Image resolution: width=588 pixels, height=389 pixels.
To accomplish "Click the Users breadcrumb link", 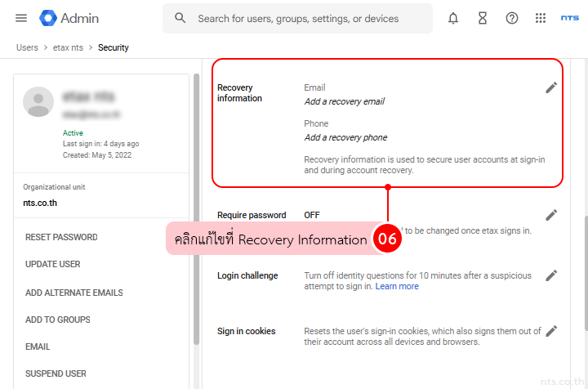I will [x=27, y=47].
